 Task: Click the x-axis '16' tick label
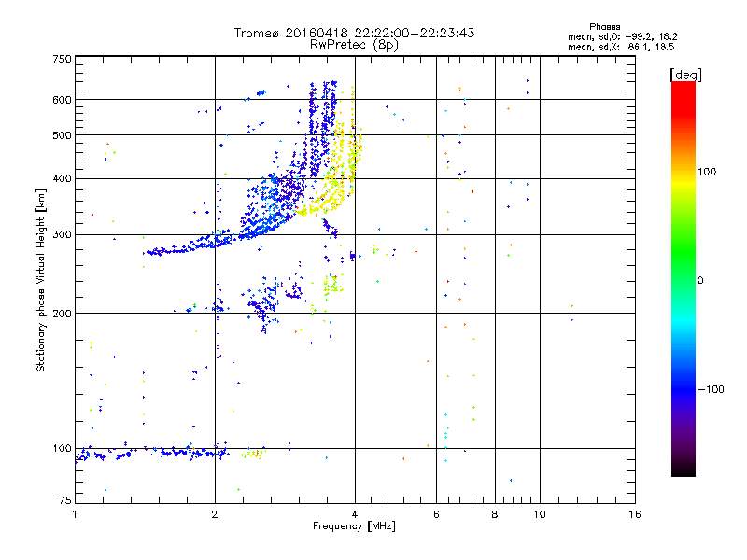coord(635,514)
